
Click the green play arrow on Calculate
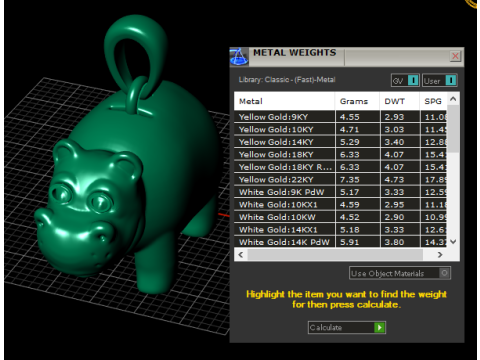click(x=379, y=327)
